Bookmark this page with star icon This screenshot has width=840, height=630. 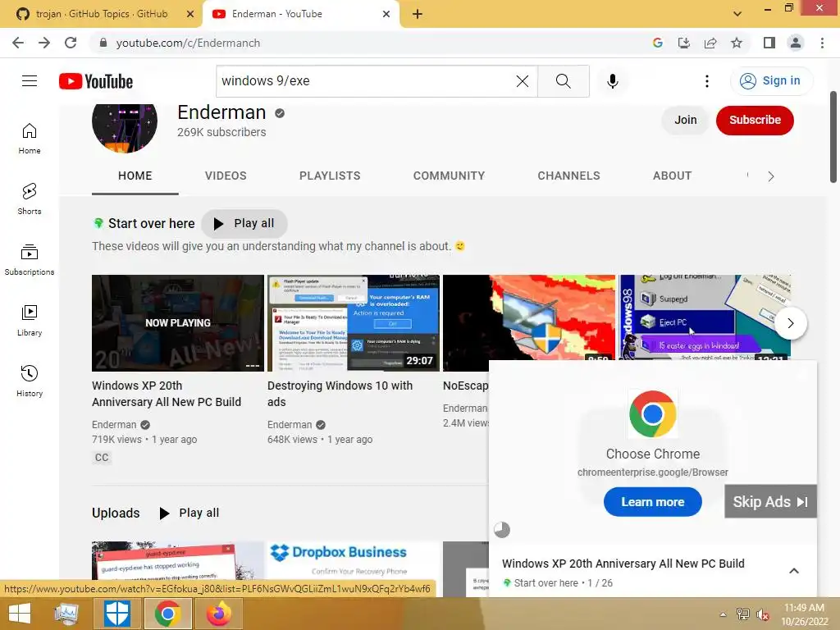click(x=737, y=43)
